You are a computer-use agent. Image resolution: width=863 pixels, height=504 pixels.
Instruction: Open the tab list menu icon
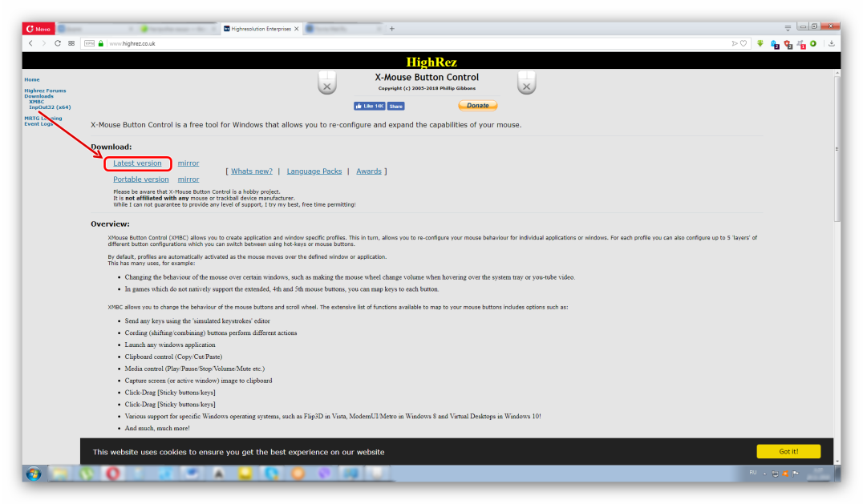788,28
